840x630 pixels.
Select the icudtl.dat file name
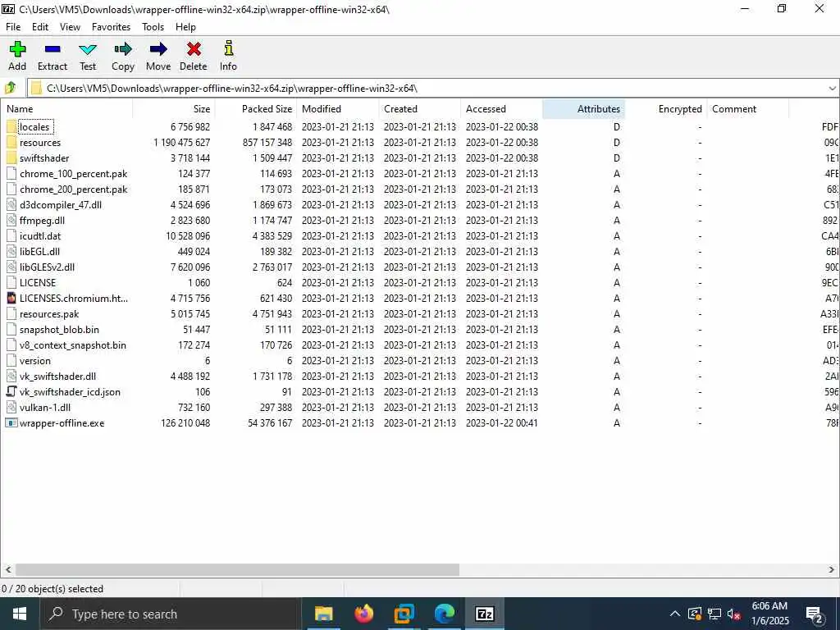point(40,235)
